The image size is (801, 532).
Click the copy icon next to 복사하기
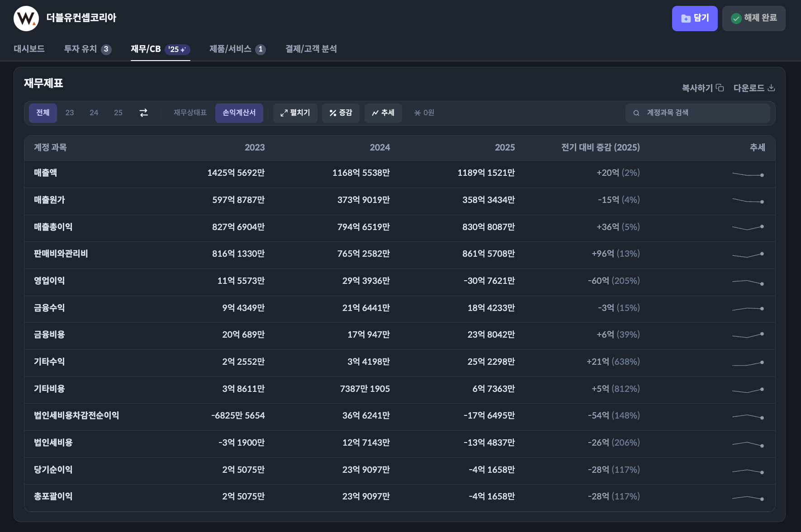point(720,88)
